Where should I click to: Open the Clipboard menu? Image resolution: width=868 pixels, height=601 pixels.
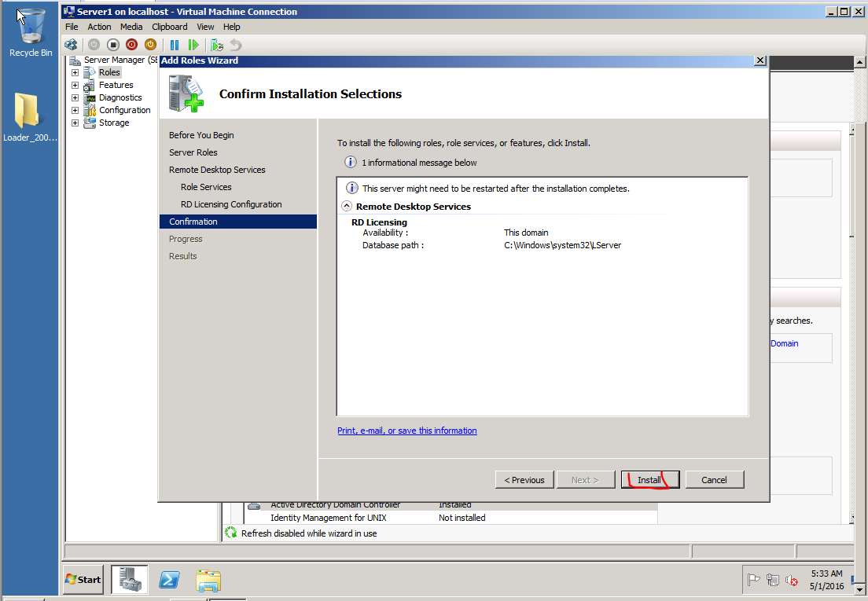[x=169, y=27]
